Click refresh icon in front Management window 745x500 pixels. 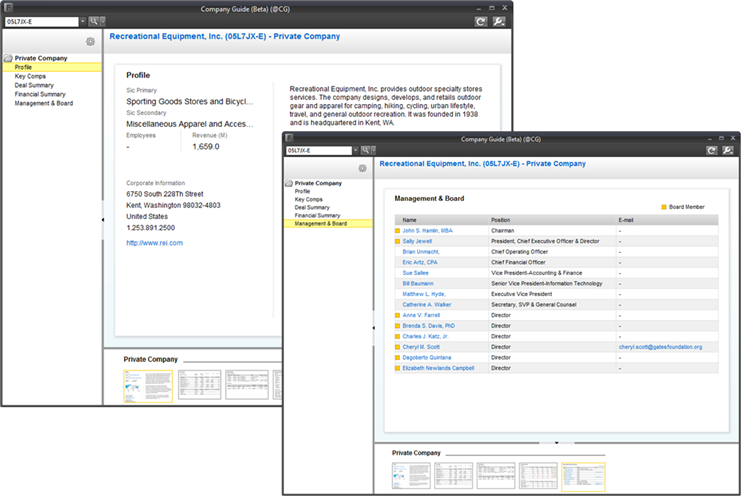[711, 150]
